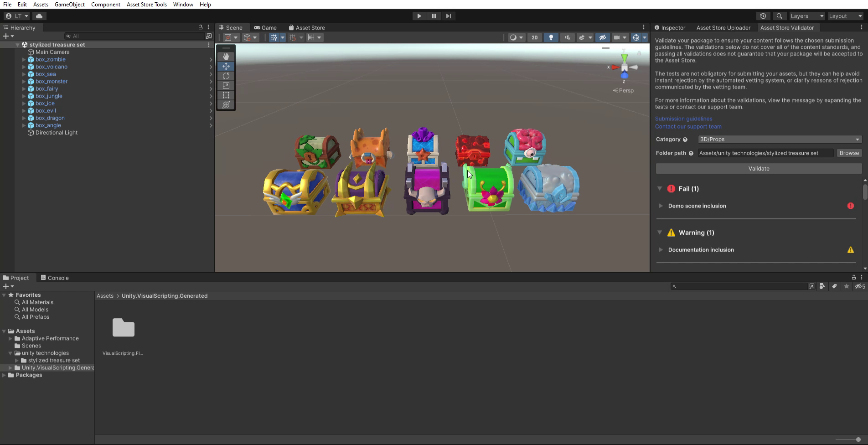This screenshot has height=445, width=868.
Task: Click help icon next to Category
Action: 685,140
